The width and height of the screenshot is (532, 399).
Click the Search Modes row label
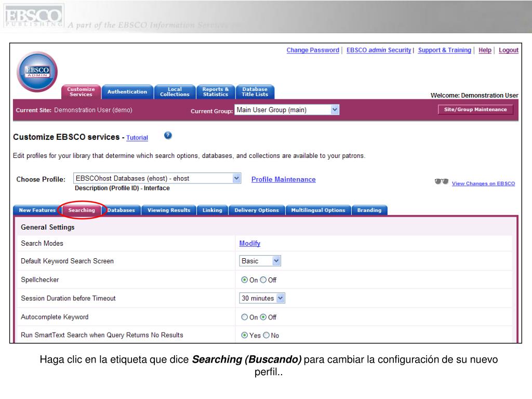(x=42, y=243)
